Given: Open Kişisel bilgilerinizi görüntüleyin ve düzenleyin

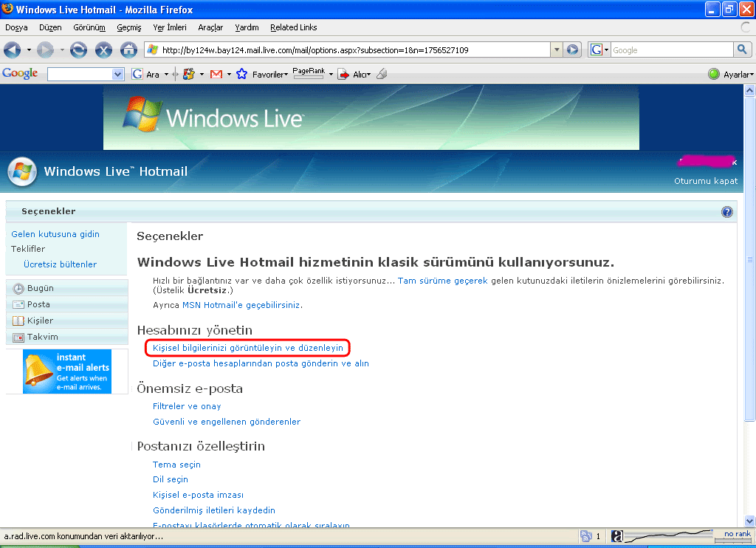Looking at the screenshot, I should click(248, 348).
